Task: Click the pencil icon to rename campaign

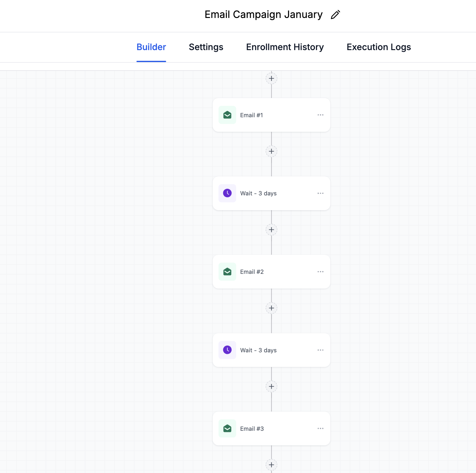Action: (x=335, y=15)
